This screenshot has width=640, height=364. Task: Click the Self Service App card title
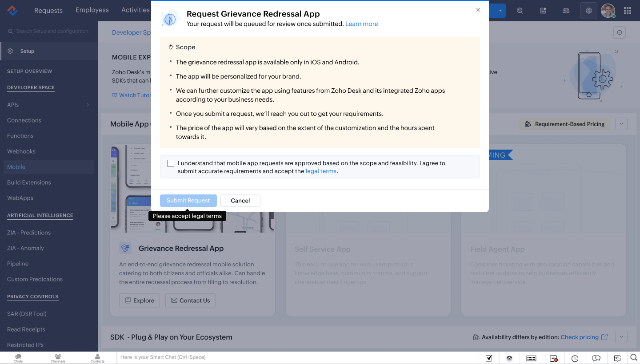click(x=323, y=249)
